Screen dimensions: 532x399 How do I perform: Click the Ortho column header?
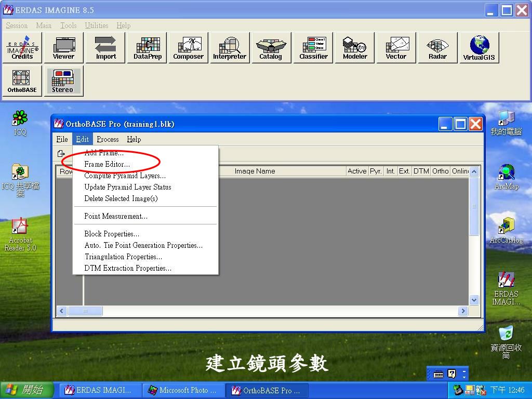tap(441, 171)
